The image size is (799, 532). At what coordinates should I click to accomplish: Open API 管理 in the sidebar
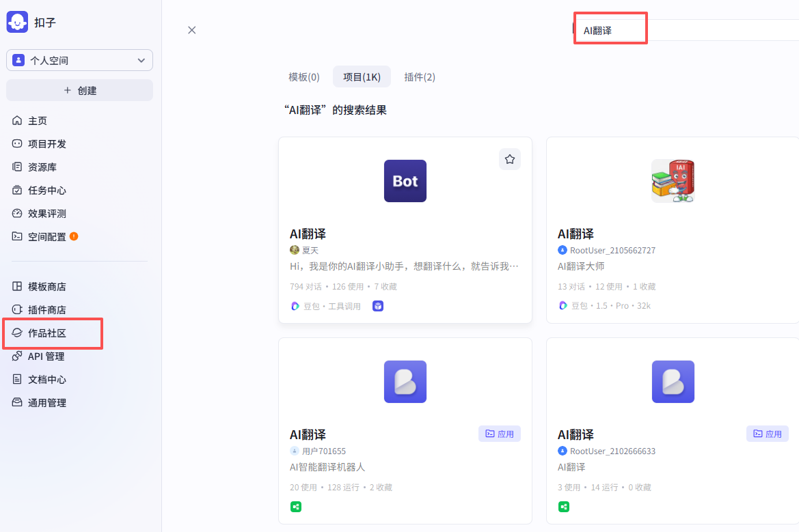click(44, 356)
